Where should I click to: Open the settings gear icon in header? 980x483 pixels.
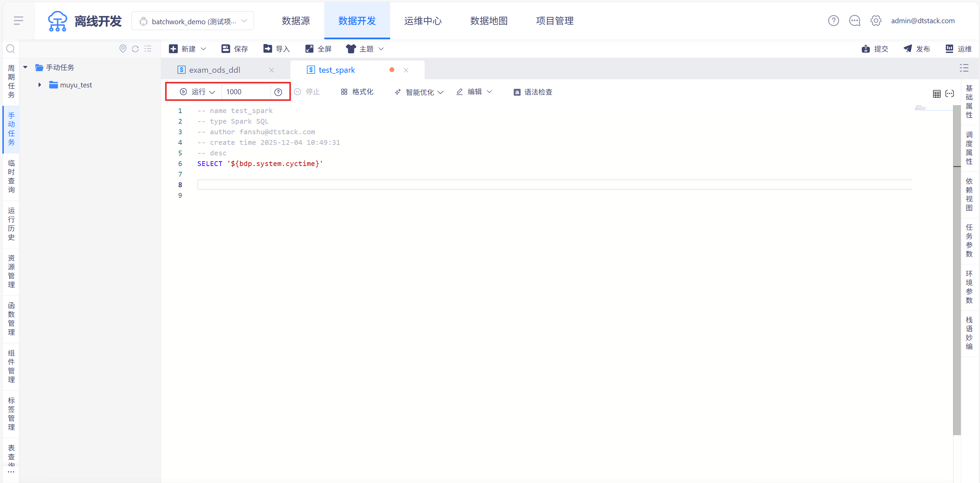(x=876, y=20)
